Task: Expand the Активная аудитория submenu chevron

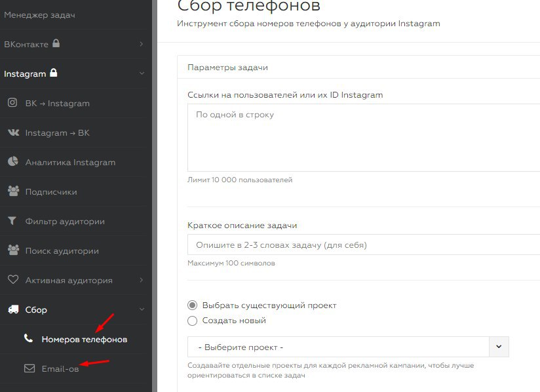Action: [141, 280]
